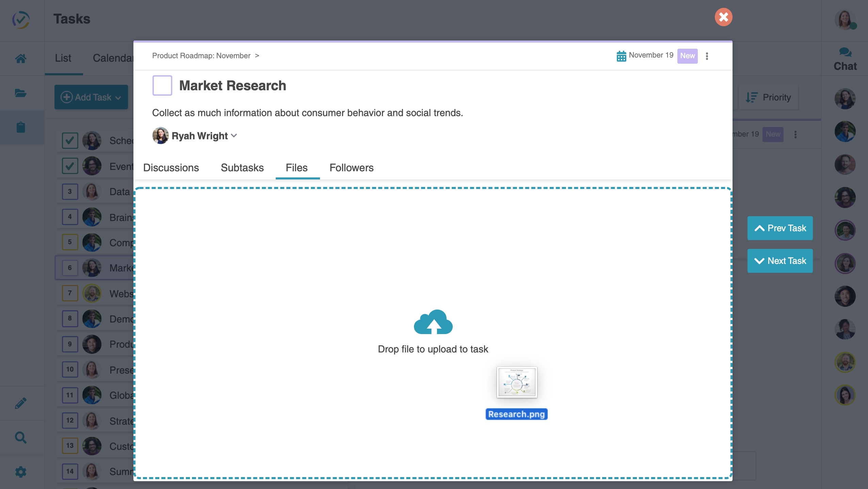868x489 pixels.
Task: Click the app logo icon
Action: pyautogui.click(x=21, y=20)
